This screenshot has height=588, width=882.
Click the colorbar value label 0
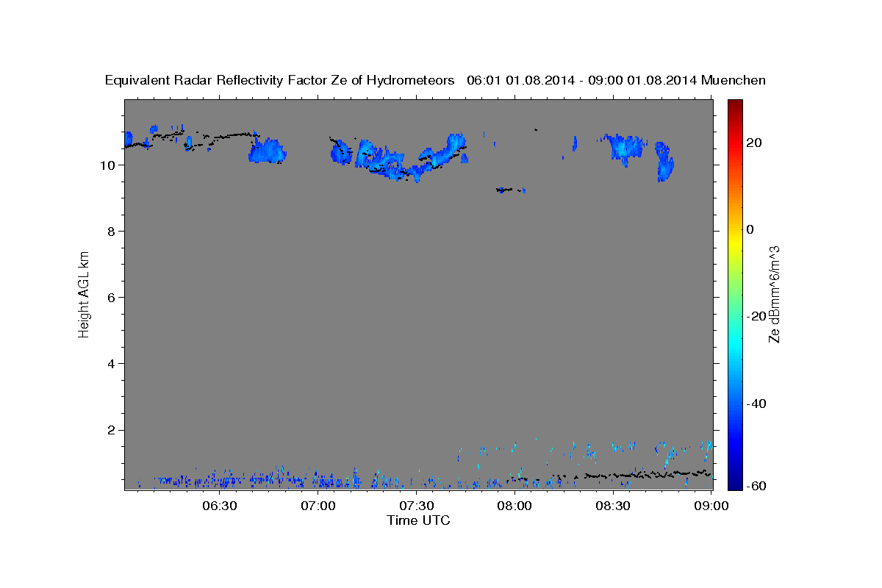(750, 229)
